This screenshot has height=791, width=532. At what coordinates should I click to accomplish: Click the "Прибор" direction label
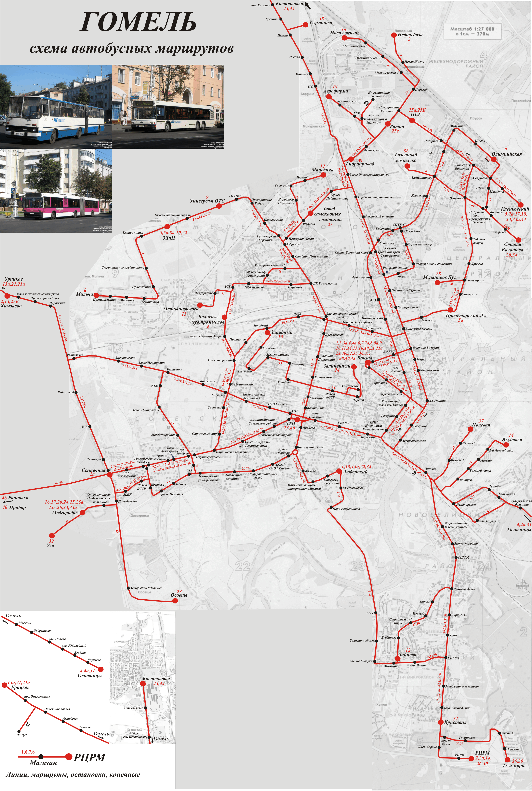(x=18, y=507)
